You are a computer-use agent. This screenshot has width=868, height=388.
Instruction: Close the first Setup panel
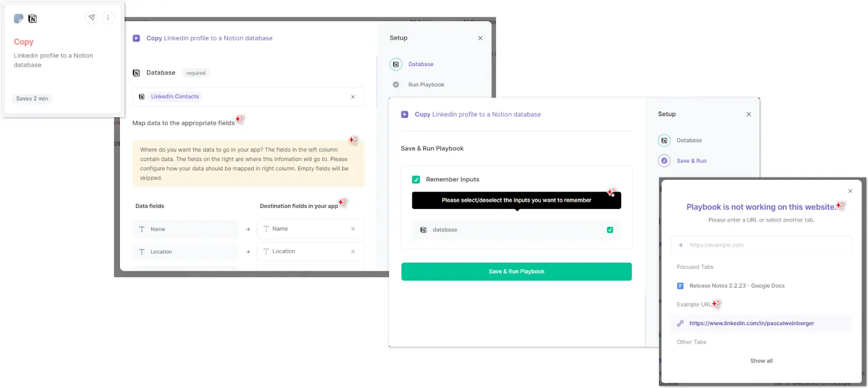(x=480, y=38)
